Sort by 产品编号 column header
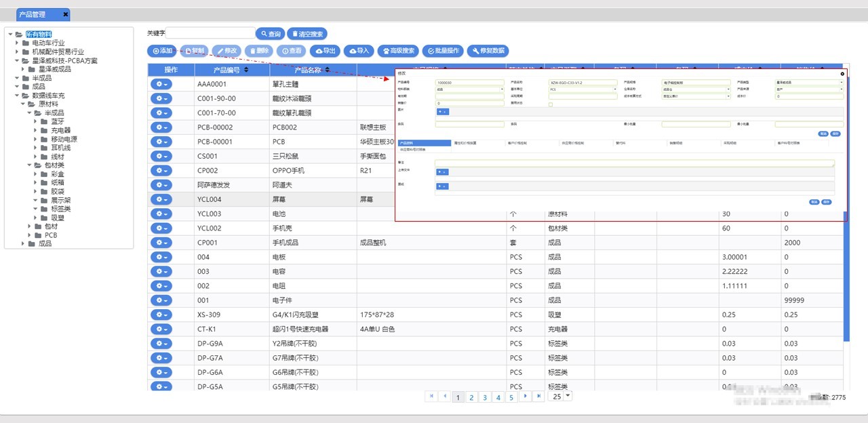The height and width of the screenshot is (423, 868). (x=224, y=70)
